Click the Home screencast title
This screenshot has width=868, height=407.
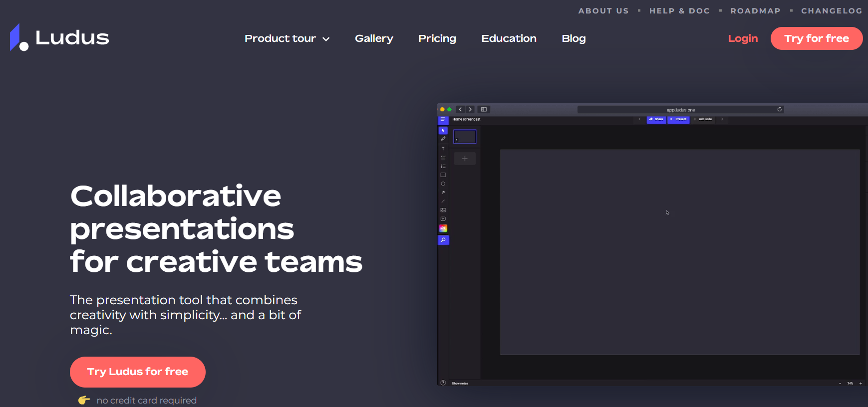tap(466, 119)
